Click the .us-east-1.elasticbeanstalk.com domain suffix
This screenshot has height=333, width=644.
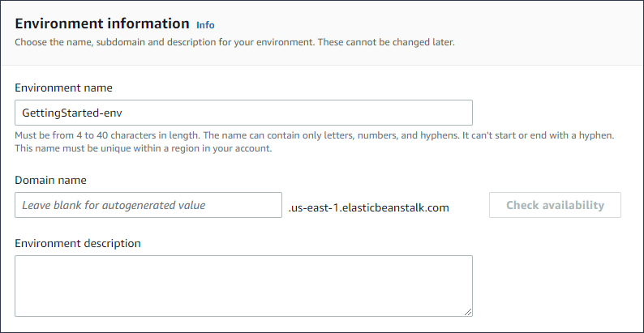click(368, 207)
